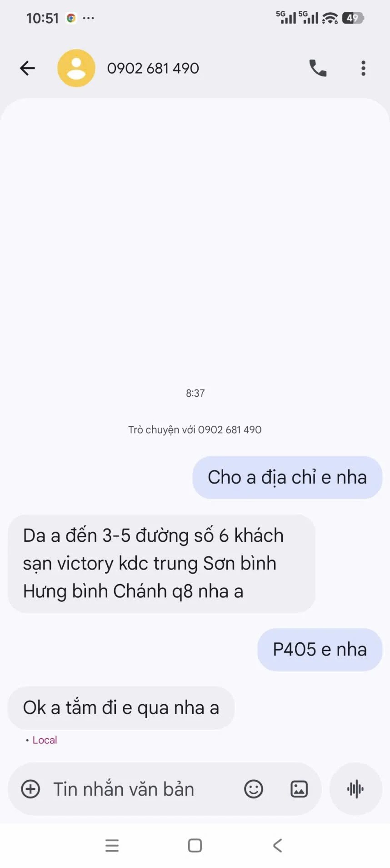The image size is (390, 868).
Task: Open the yellow contact avatar
Action: coord(76,68)
